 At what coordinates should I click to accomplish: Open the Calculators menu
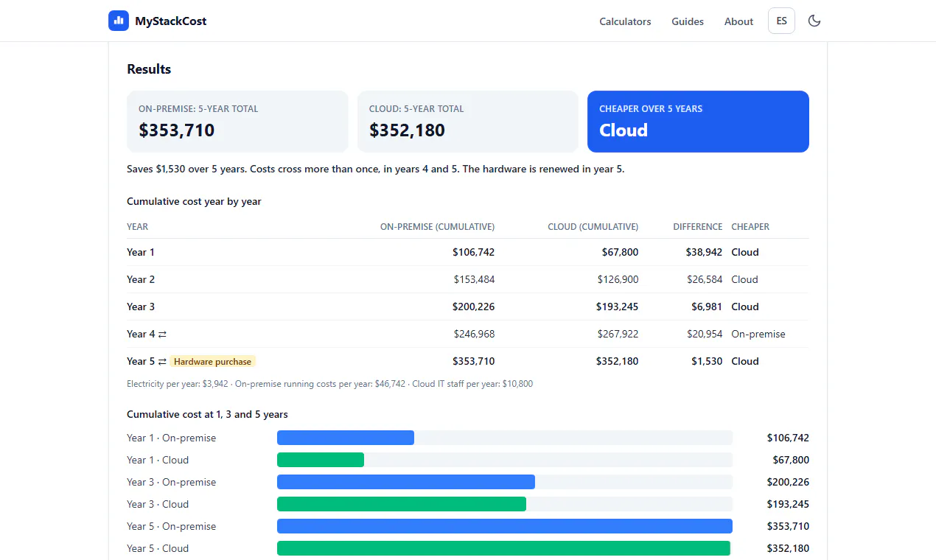(625, 21)
